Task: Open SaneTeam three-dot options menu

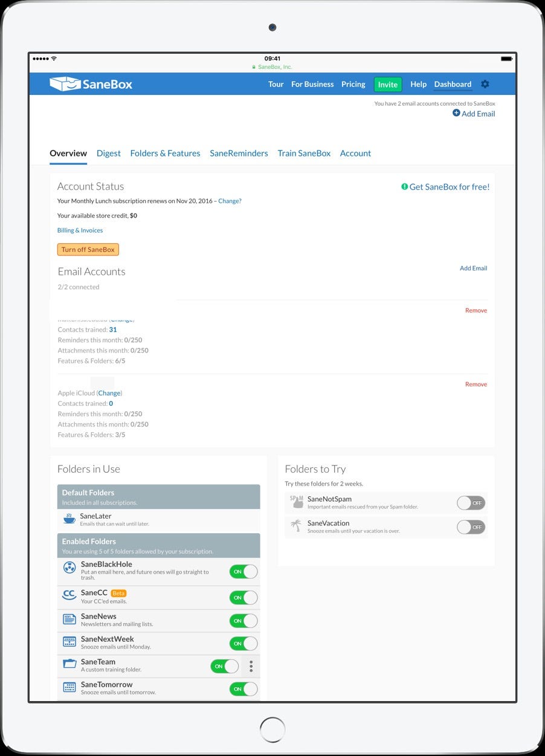Action: [251, 666]
